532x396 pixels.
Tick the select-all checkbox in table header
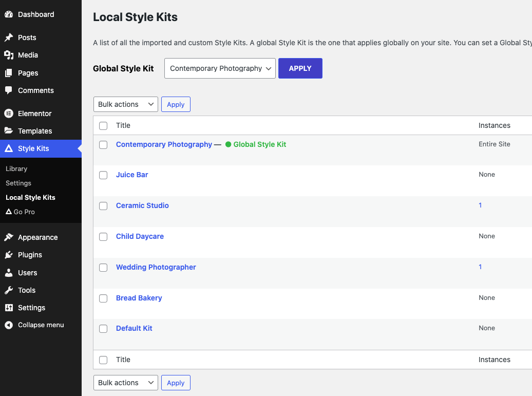[x=103, y=125]
